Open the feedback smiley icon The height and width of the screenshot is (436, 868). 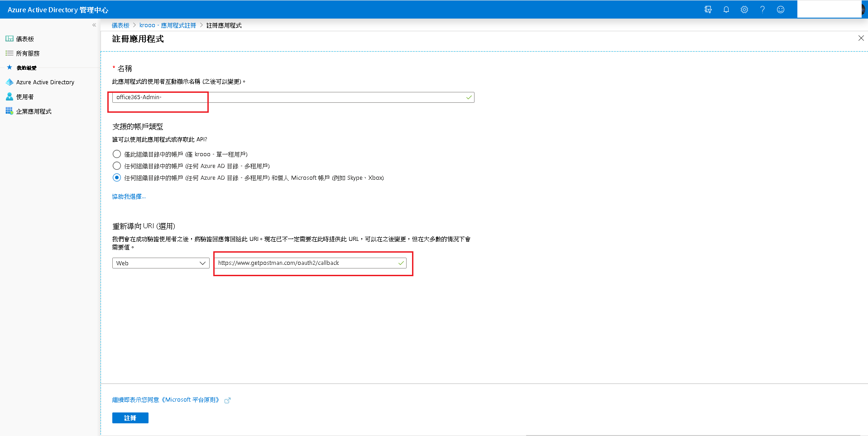(781, 10)
